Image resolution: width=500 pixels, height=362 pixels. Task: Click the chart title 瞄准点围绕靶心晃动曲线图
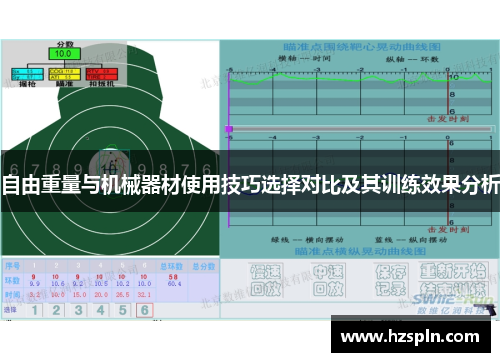tap(362, 47)
